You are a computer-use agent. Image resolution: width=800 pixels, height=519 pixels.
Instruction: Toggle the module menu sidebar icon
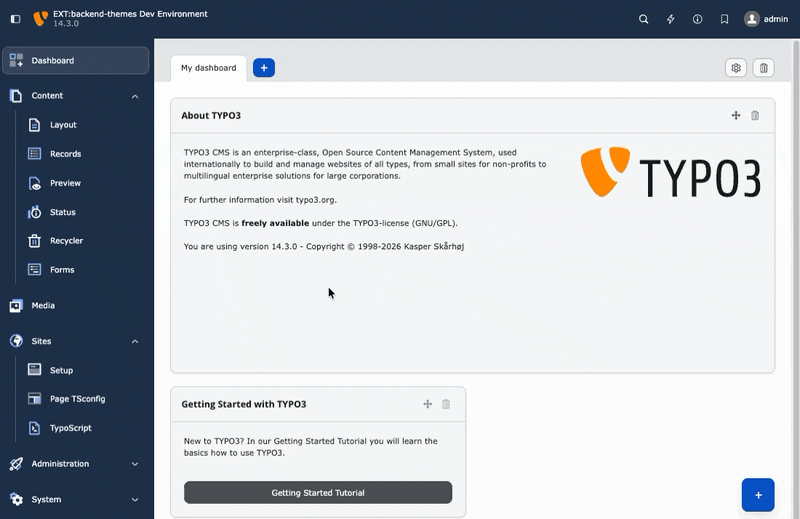coord(15,19)
